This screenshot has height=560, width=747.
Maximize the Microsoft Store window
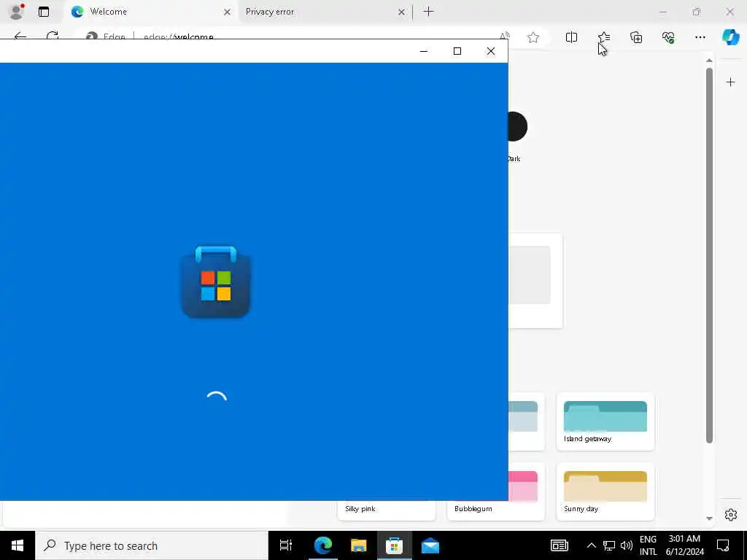tap(457, 51)
